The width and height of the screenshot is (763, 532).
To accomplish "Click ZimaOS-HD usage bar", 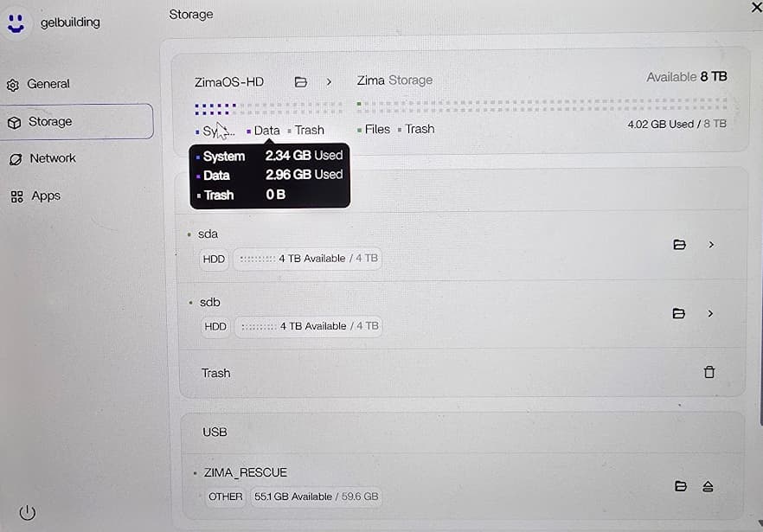I will point(268,108).
